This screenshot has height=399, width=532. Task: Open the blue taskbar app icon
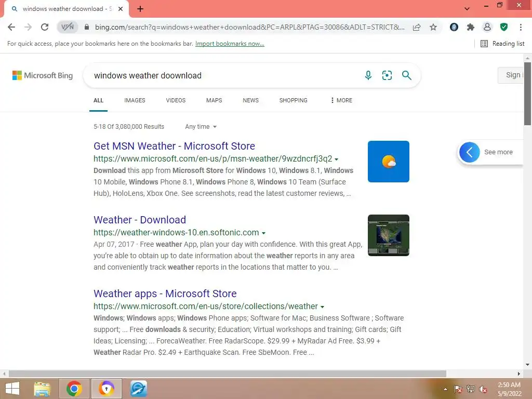coord(138,389)
